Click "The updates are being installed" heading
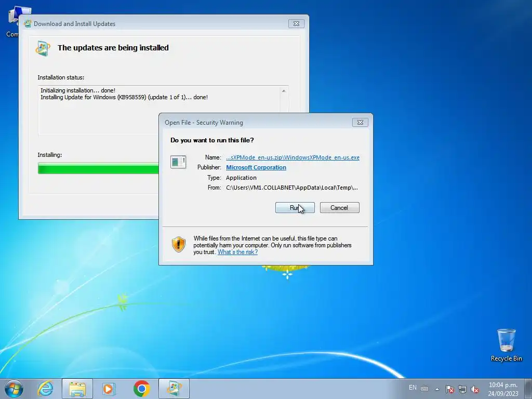Screen dimensions: 532x399 pos(113,48)
